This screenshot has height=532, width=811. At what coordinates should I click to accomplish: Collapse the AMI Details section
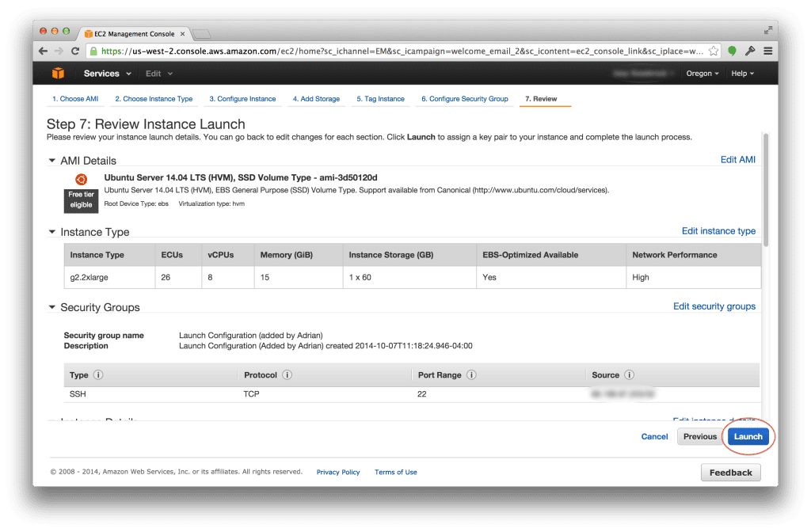(x=52, y=160)
